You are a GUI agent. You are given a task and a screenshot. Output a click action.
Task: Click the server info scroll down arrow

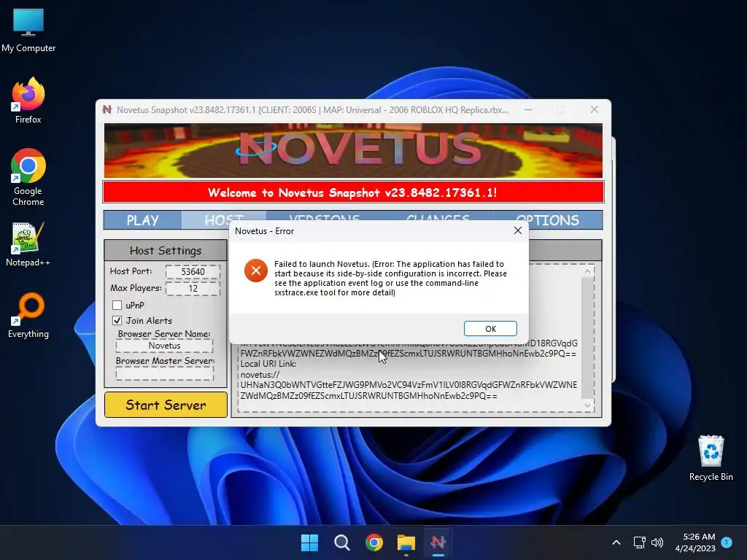point(587,405)
